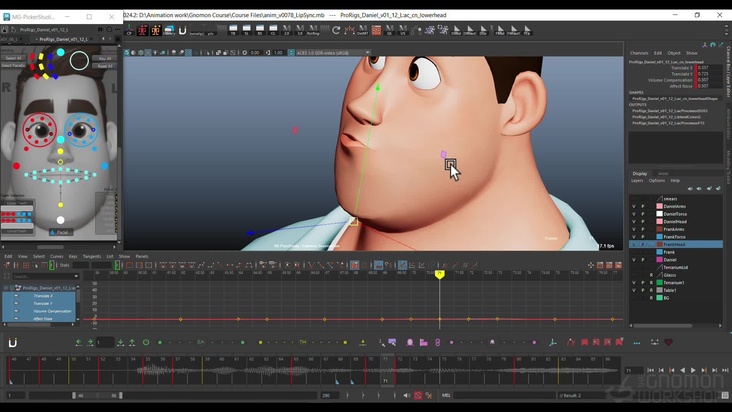732x412 pixels.
Task: Open the MEL script language selector
Action: 446,395
